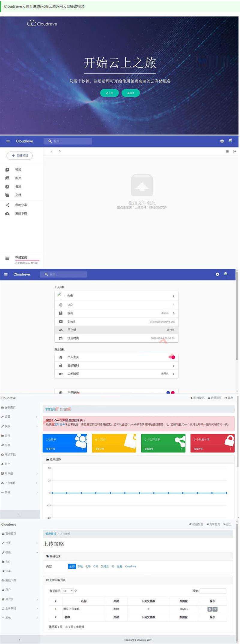240x644 pixels.
Task: Click the sort-by-name icon in the file manager
Action: tap(235, 151)
